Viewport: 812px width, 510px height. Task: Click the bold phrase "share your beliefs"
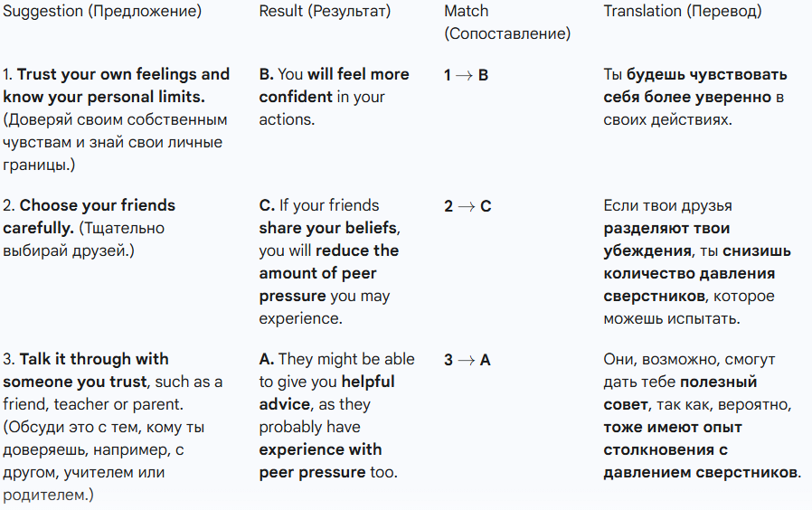(329, 228)
